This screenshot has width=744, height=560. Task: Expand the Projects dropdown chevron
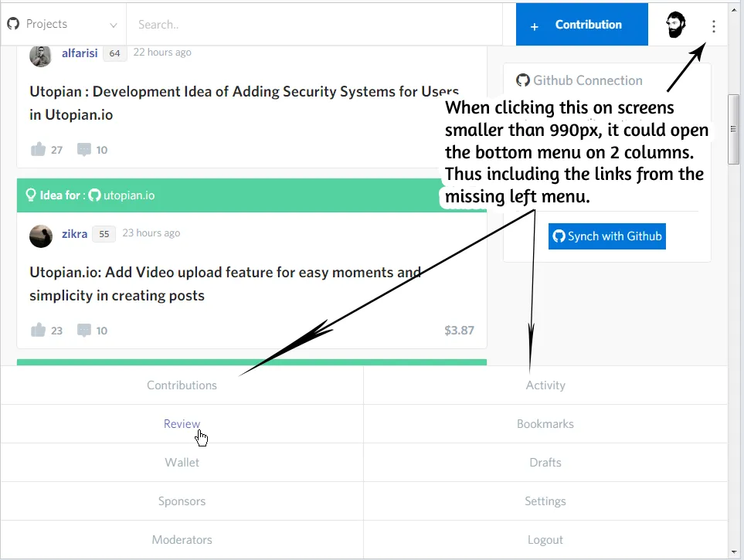[x=114, y=25]
